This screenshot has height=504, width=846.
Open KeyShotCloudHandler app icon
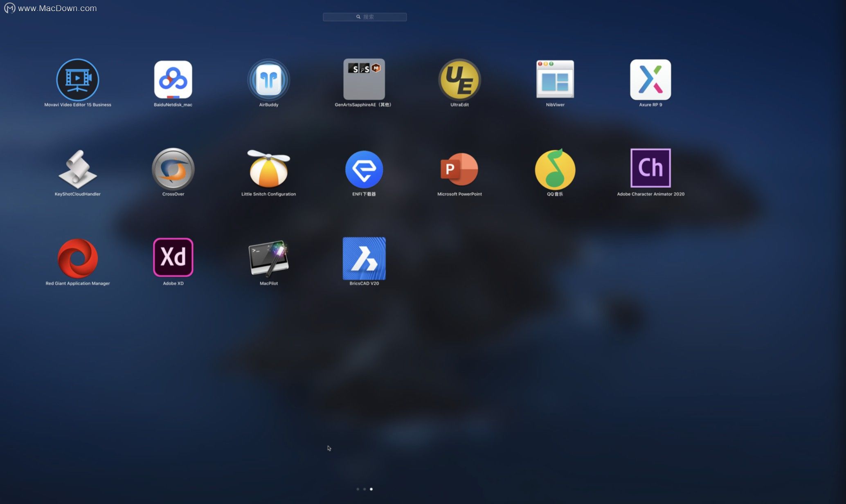point(78,169)
